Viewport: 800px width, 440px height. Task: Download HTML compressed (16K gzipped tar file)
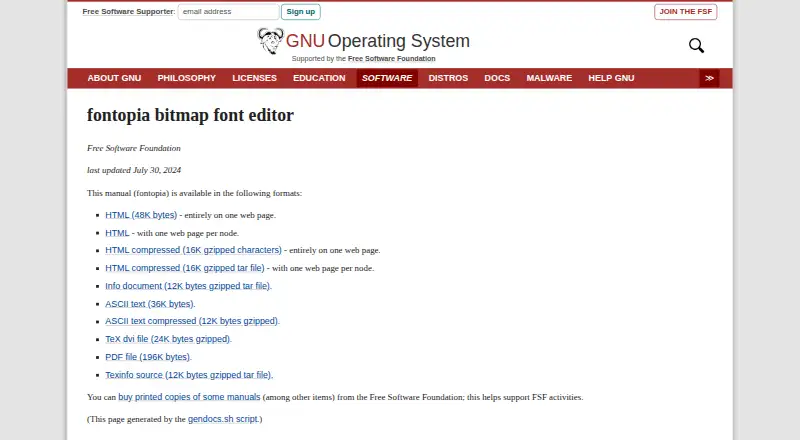click(185, 268)
